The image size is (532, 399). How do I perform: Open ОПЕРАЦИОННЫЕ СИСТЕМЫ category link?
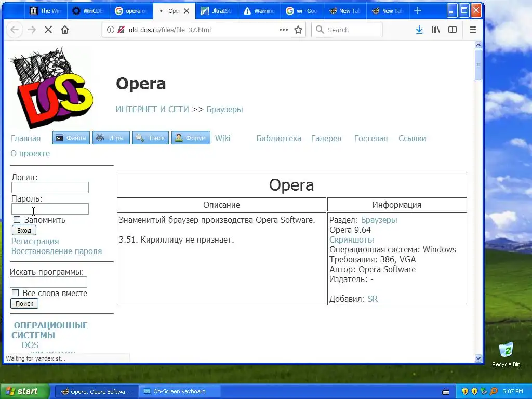(x=49, y=330)
